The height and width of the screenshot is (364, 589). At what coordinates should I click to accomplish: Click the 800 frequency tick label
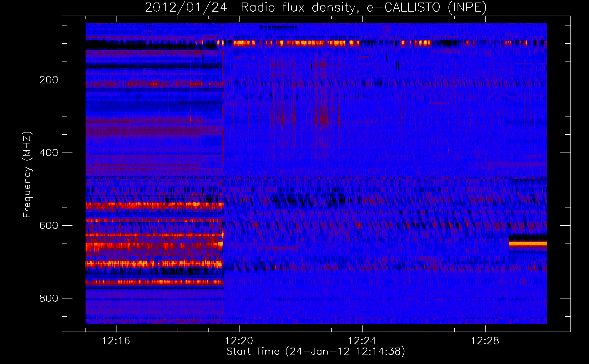point(49,298)
